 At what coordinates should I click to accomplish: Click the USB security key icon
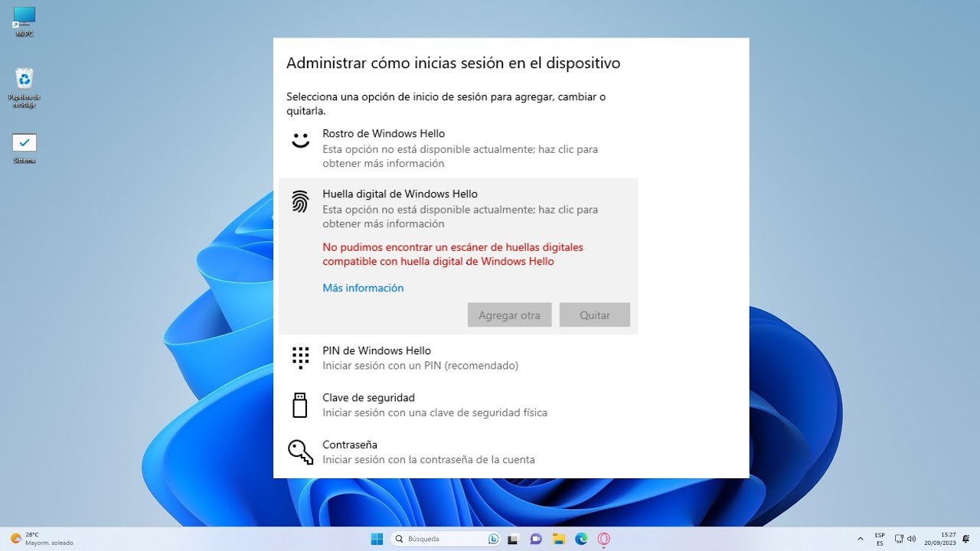pyautogui.click(x=300, y=405)
